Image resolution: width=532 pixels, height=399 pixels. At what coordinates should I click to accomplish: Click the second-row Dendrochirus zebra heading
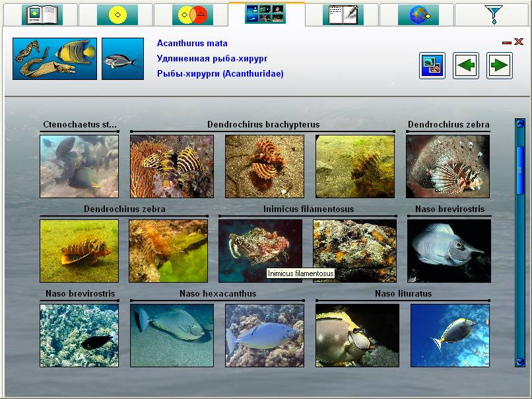point(125,209)
